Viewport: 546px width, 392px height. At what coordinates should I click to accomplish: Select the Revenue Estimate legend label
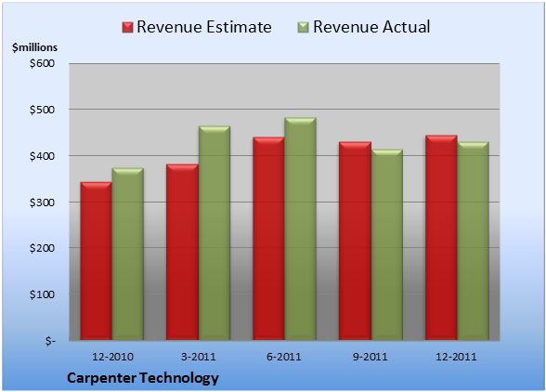pos(204,27)
